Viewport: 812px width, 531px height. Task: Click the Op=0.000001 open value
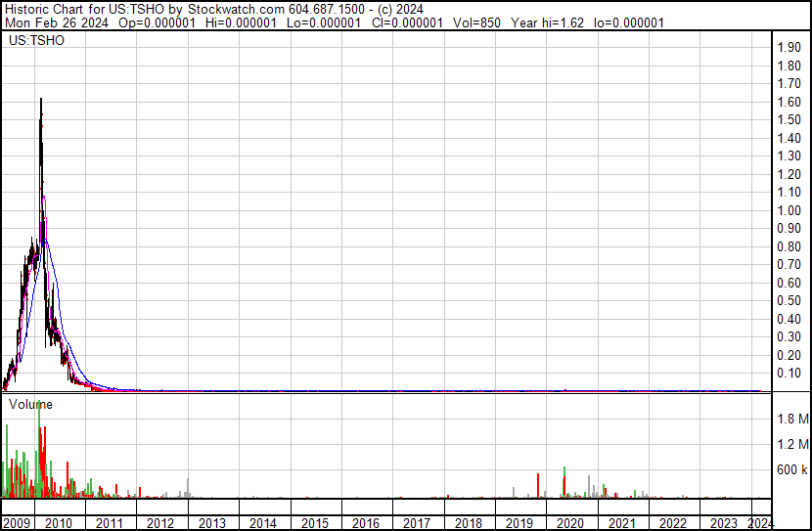tap(158, 22)
